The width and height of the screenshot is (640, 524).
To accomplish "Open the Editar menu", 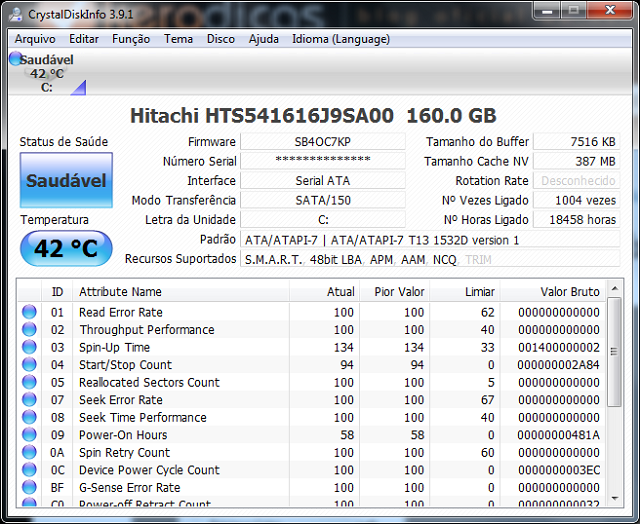I will pyautogui.click(x=84, y=39).
